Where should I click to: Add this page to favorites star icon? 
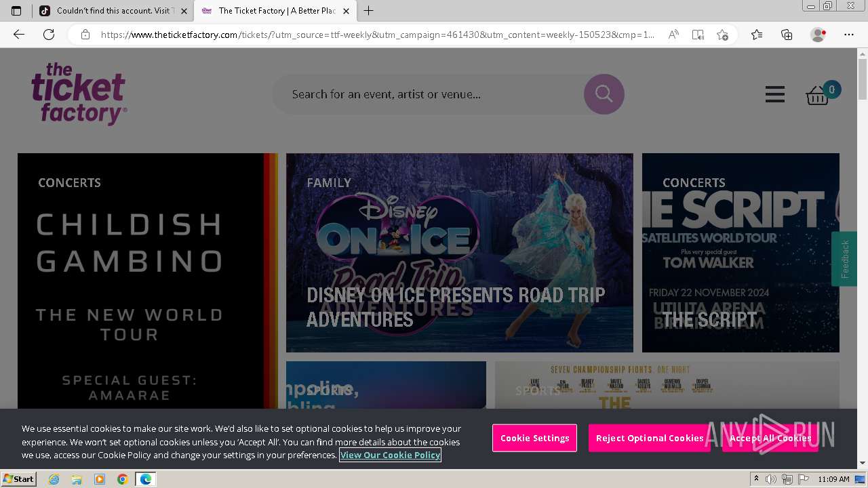point(723,35)
